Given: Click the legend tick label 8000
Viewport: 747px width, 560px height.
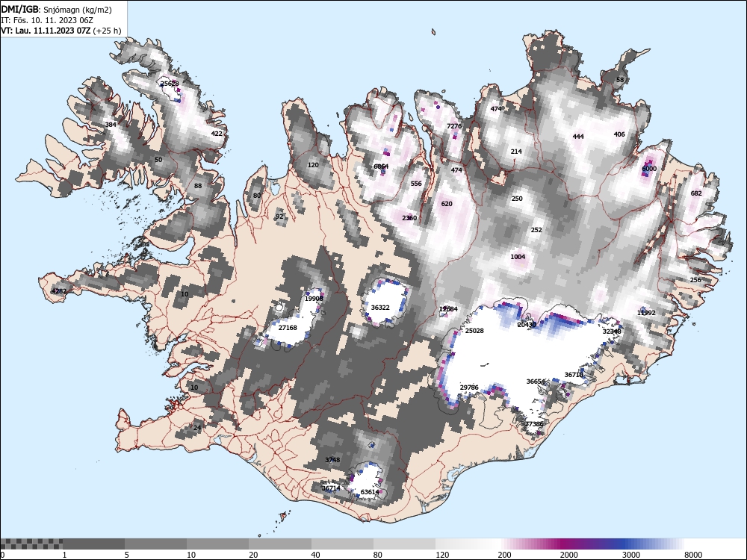Looking at the screenshot, I should coord(693,555).
